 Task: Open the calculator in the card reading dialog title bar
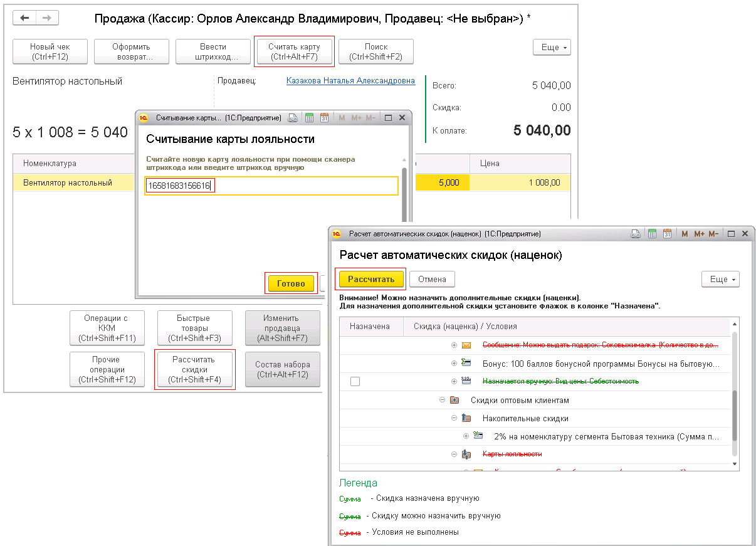(309, 118)
